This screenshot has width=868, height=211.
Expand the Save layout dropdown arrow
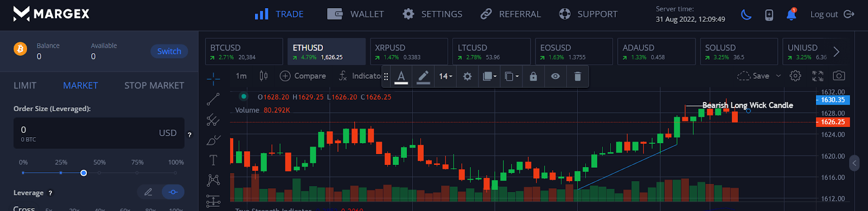click(778, 76)
